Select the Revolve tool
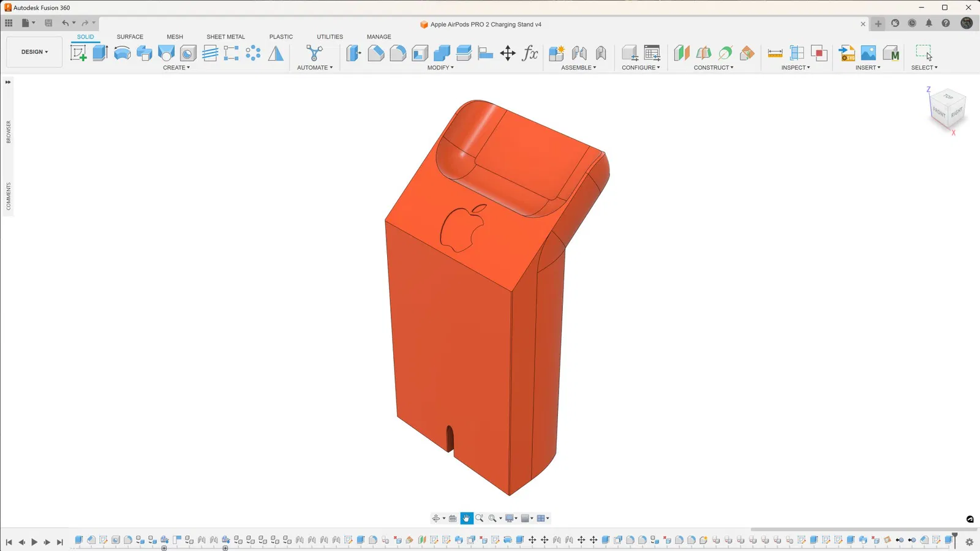The image size is (980, 551). 123,53
